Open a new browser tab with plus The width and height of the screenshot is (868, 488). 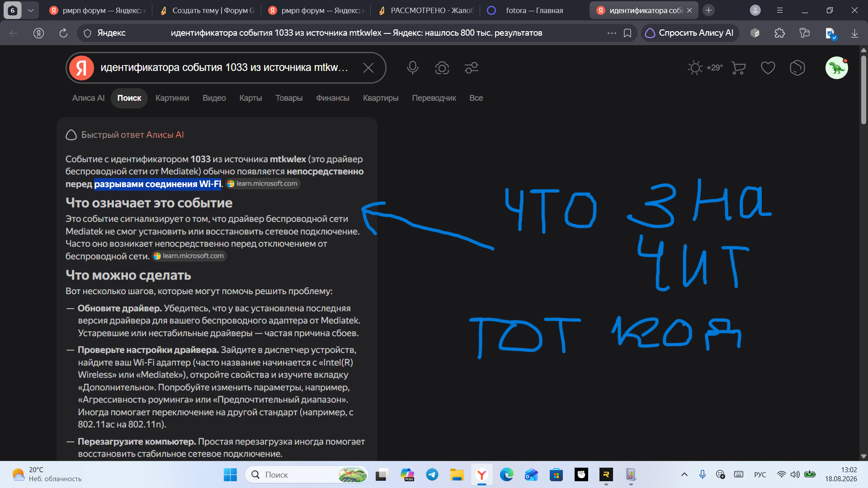coord(709,10)
